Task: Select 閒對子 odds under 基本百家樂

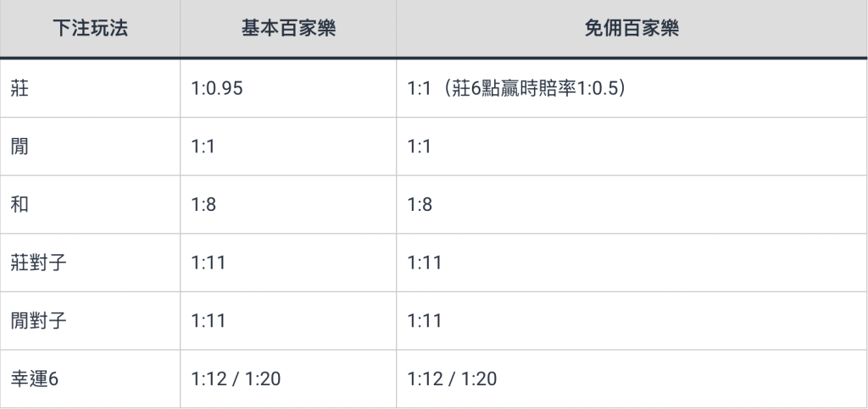Action: (x=209, y=322)
